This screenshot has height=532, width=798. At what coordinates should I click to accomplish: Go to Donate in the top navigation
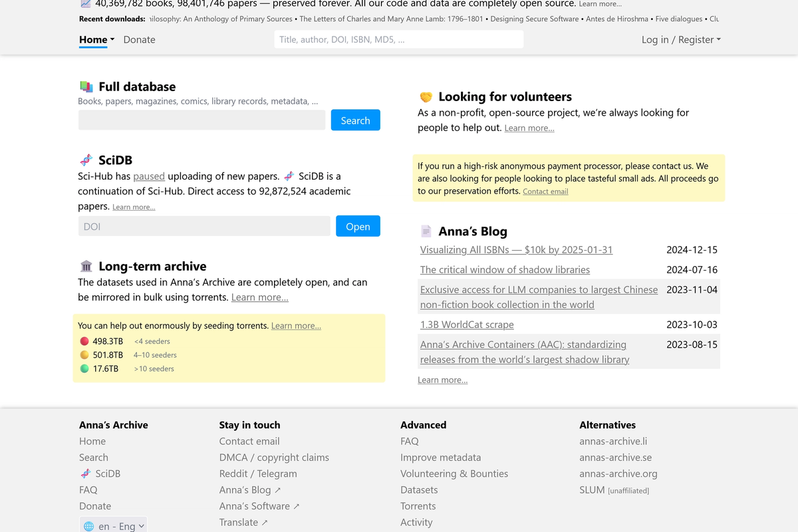pyautogui.click(x=139, y=40)
